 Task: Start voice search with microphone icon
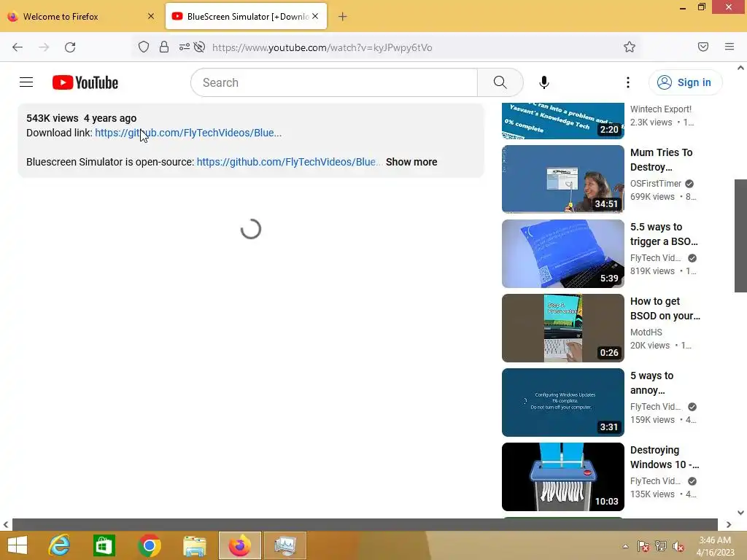coord(544,82)
